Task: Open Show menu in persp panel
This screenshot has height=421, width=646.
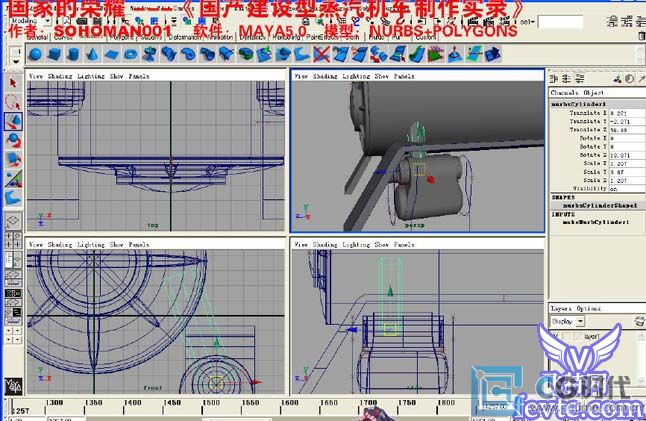Action: (x=381, y=76)
